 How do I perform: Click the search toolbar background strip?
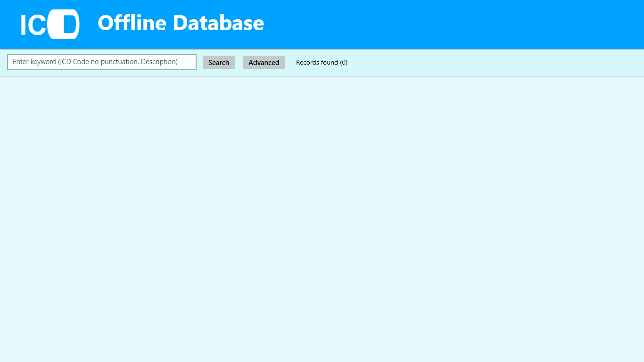click(x=471, y=63)
